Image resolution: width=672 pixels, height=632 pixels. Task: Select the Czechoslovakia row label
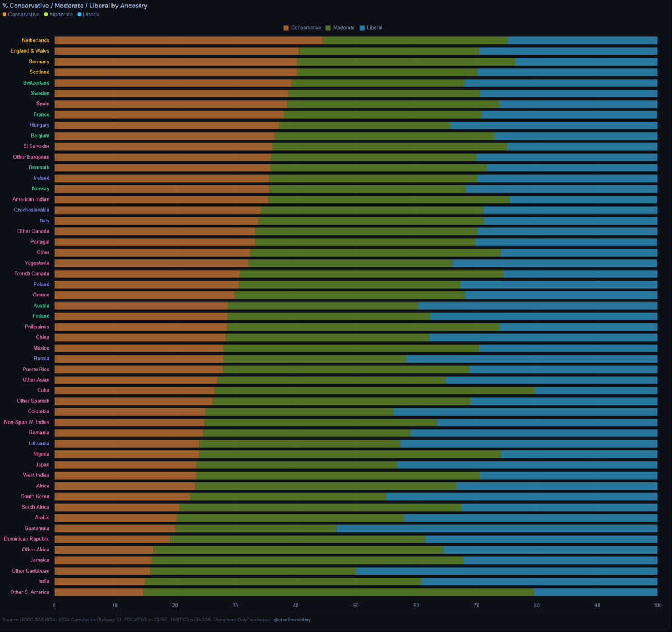click(31, 210)
